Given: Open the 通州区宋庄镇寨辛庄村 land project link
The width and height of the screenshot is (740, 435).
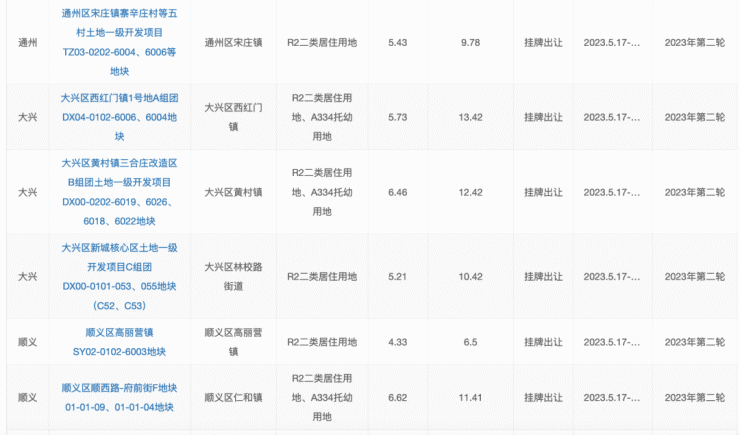Looking at the screenshot, I should 119,42.
